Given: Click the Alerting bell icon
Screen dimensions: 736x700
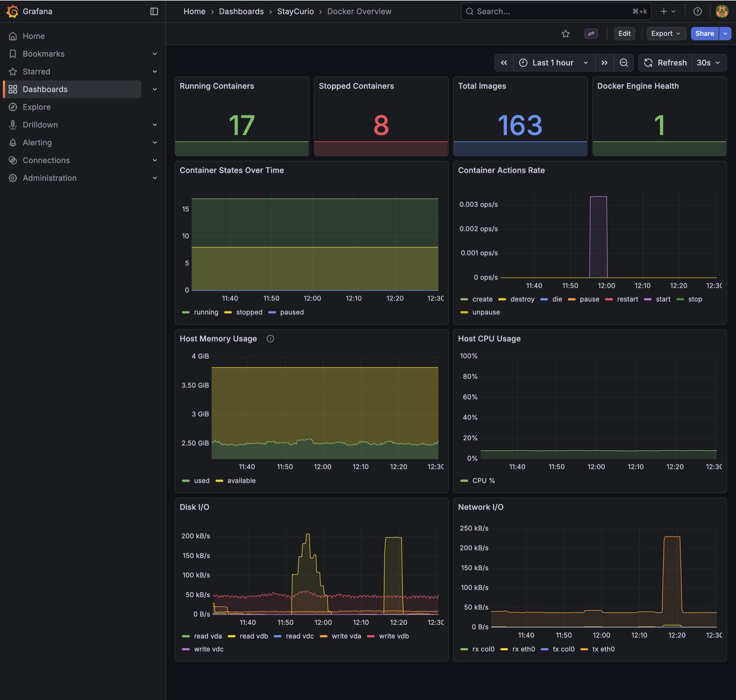Looking at the screenshot, I should pyautogui.click(x=13, y=143).
